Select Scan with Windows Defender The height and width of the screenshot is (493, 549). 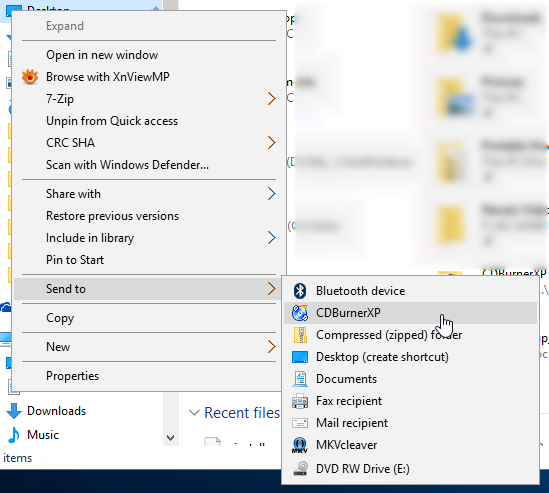pyautogui.click(x=149, y=165)
